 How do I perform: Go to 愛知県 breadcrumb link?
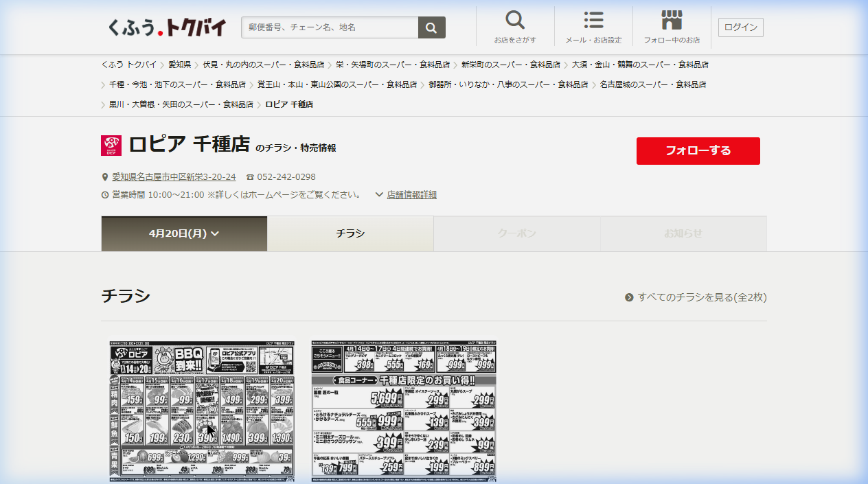180,65
